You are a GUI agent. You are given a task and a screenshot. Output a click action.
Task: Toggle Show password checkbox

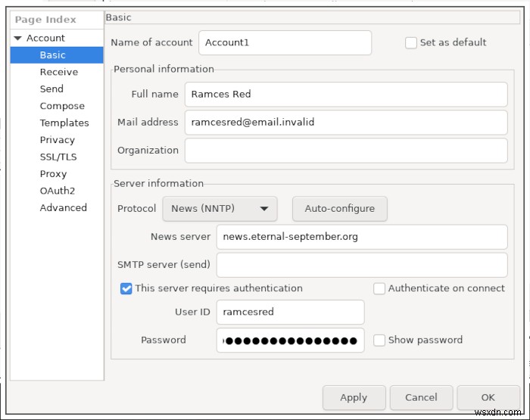379,341
